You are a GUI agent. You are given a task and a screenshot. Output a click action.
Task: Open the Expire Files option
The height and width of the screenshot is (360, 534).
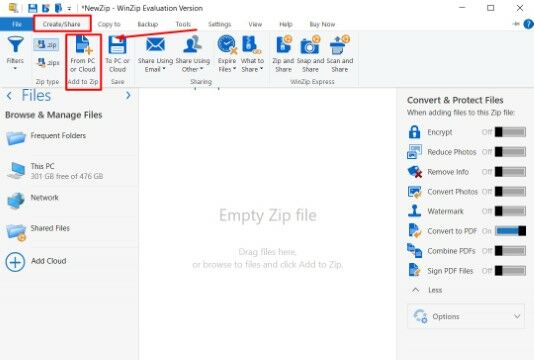coord(227,54)
